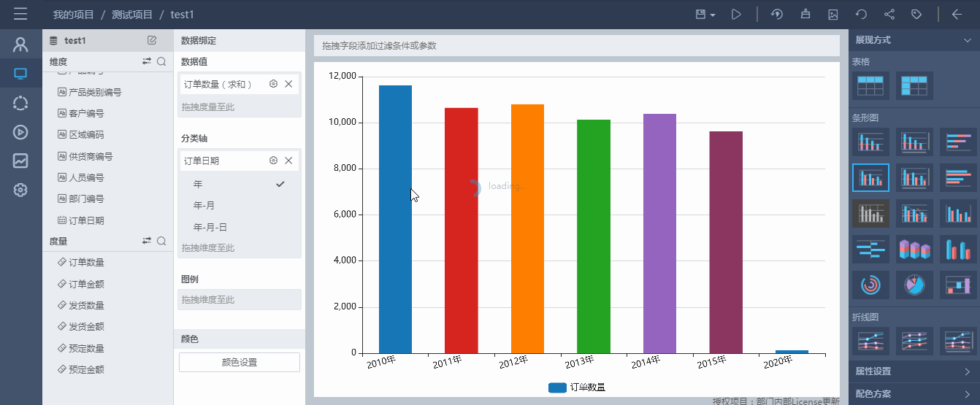
Task: Open the hamburger main menu
Action: point(20,14)
